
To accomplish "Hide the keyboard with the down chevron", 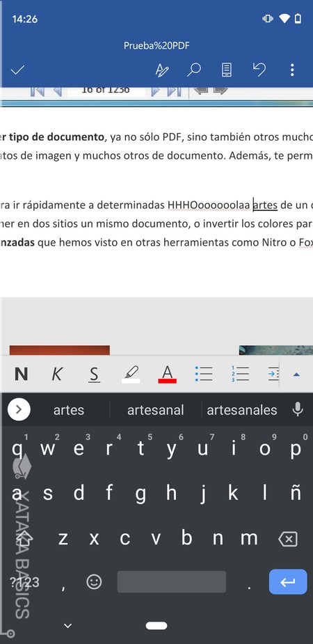I will click(x=68, y=626).
